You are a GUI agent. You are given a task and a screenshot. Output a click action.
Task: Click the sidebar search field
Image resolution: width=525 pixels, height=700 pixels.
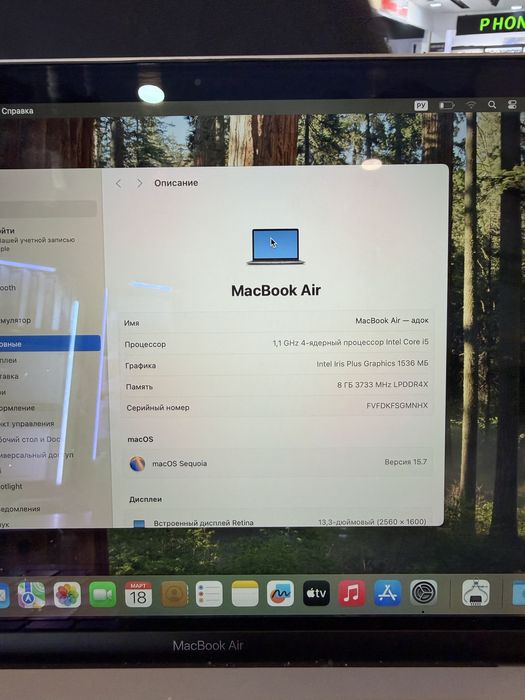(48, 209)
